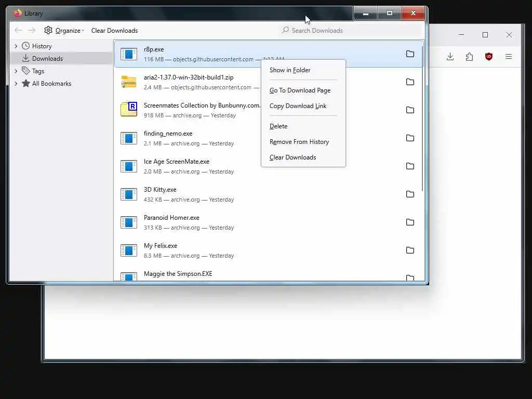Open folder for Ice Age ScreenMate.exe
The height and width of the screenshot is (399, 532).
pos(410,166)
